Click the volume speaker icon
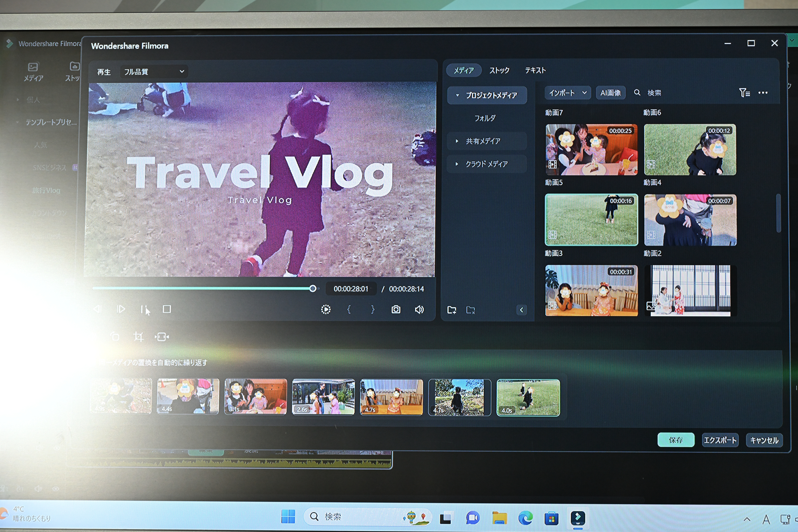Screen dimensions: 798x532 [419, 310]
